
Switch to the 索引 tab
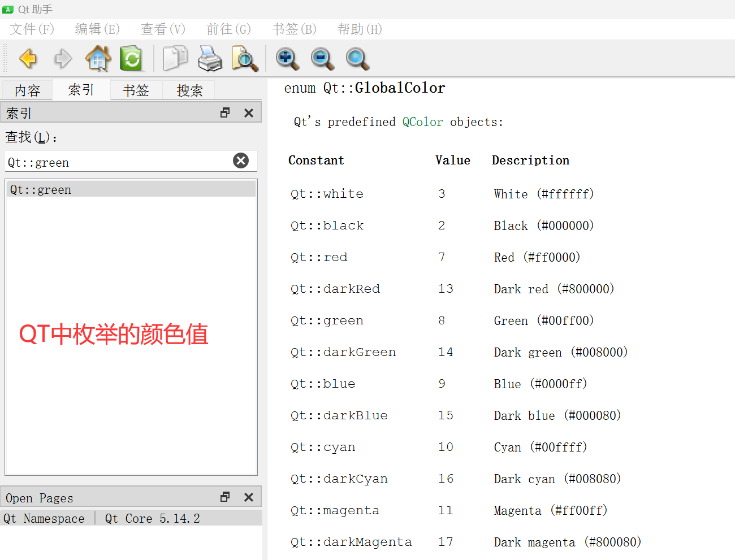81,90
